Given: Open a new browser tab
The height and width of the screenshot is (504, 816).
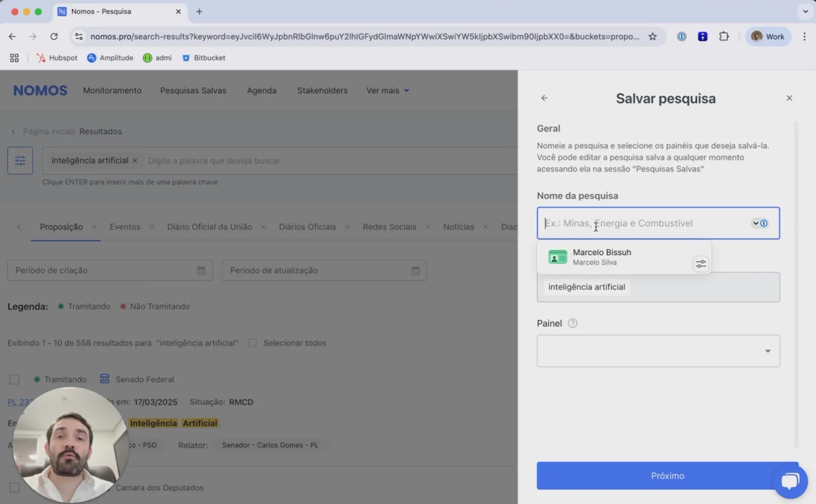Looking at the screenshot, I should (199, 11).
